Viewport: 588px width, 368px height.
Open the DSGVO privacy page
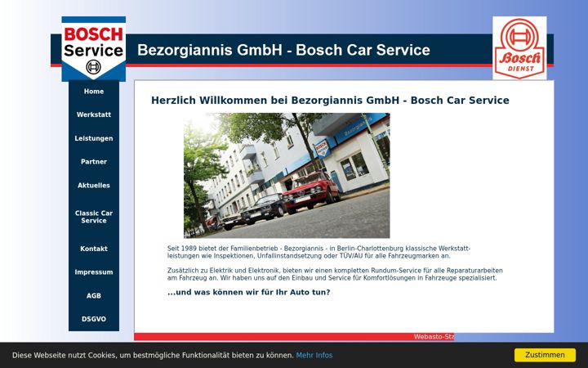coord(94,319)
